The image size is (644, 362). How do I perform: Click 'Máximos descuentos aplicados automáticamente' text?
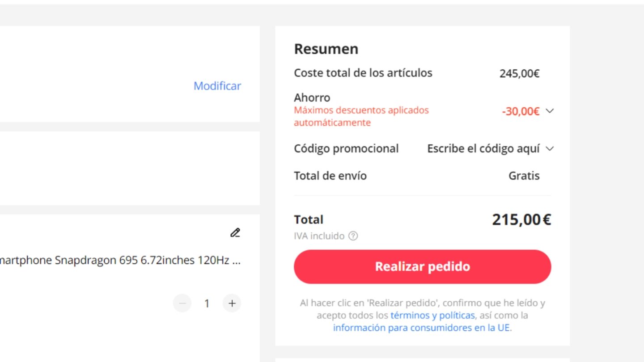361,116
